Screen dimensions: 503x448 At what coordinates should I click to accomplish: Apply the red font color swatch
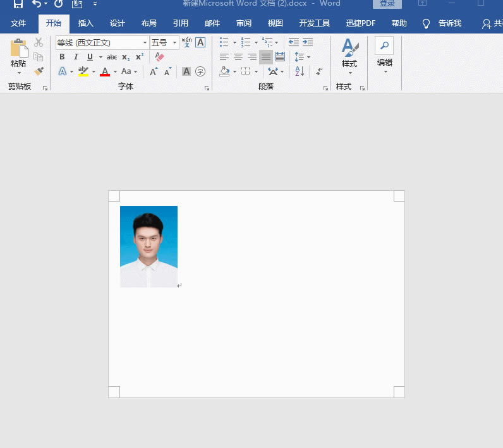point(105,71)
